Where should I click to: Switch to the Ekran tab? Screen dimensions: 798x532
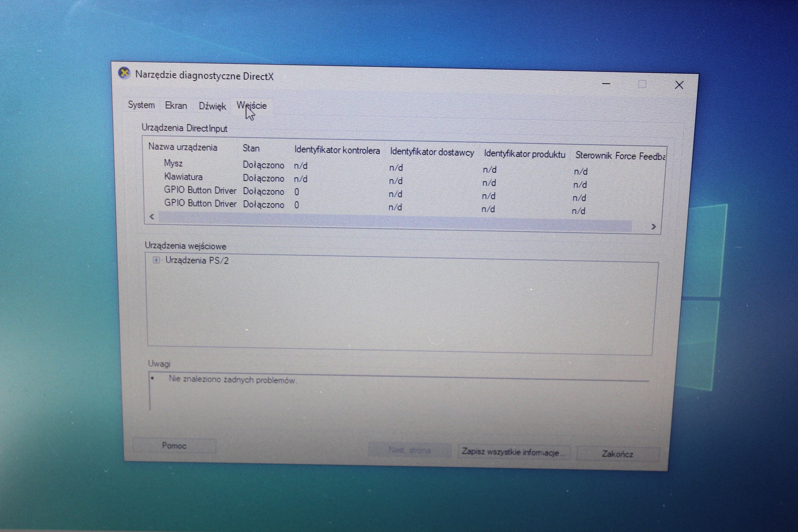click(x=176, y=106)
